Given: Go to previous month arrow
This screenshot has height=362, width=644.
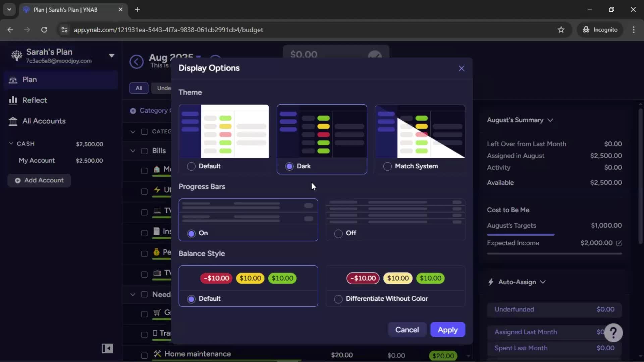Looking at the screenshot, I should pyautogui.click(x=137, y=61).
